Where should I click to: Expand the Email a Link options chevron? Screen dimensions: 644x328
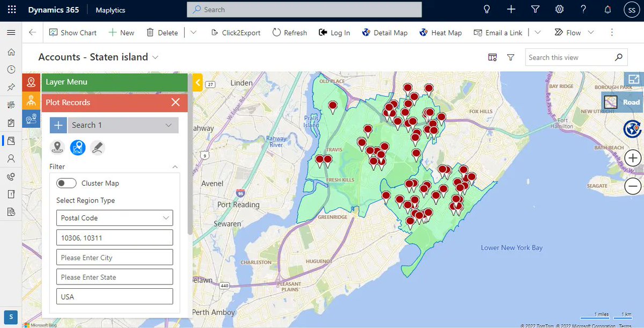(538, 33)
